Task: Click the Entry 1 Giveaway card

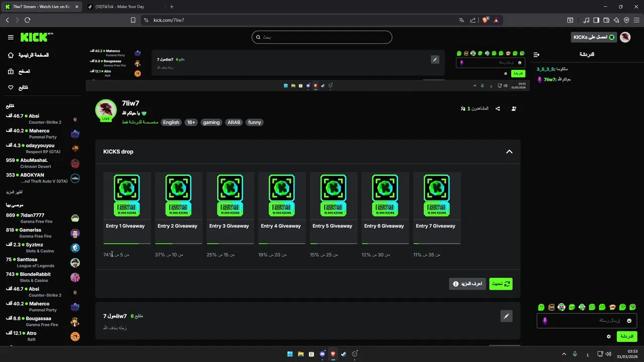Action: point(127,208)
